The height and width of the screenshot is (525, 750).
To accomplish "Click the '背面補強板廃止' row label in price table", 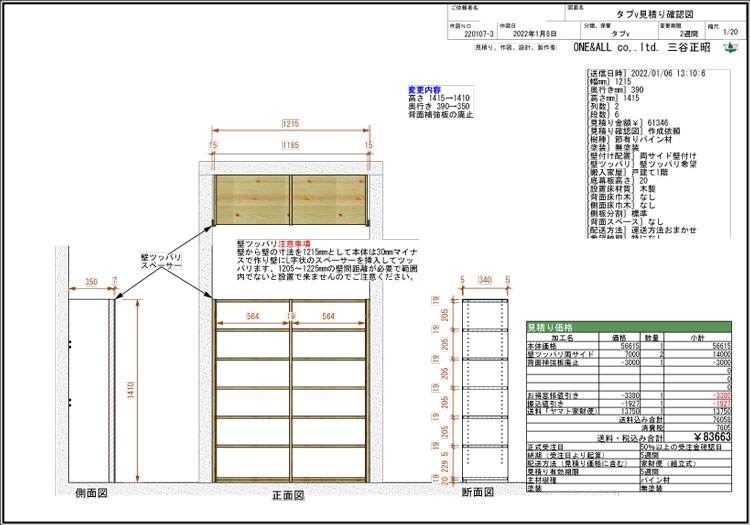I will click(552, 362).
